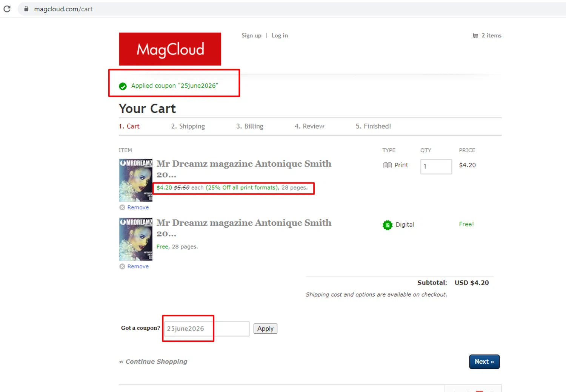Click the Free, 28 pages text
Image resolution: width=566 pixels, height=392 pixels.
pos(177,247)
